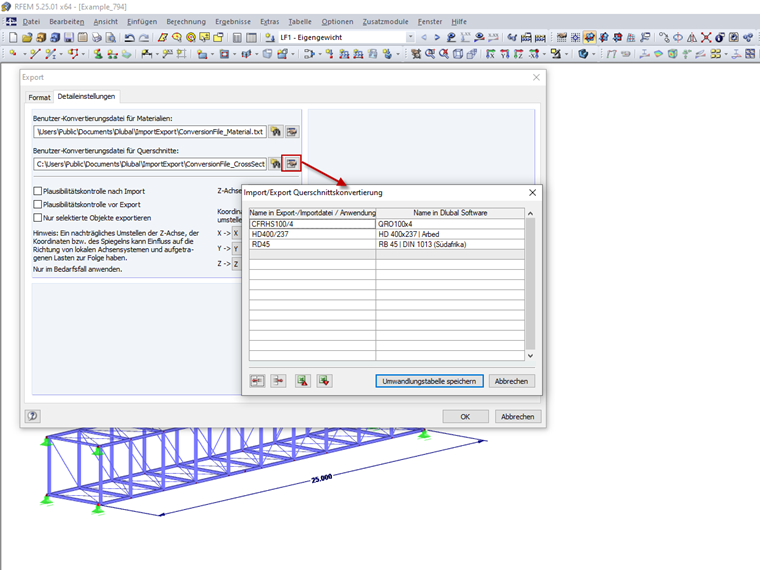
Task: Switch to the Detaileinstellungen tab
Action: [x=86, y=96]
